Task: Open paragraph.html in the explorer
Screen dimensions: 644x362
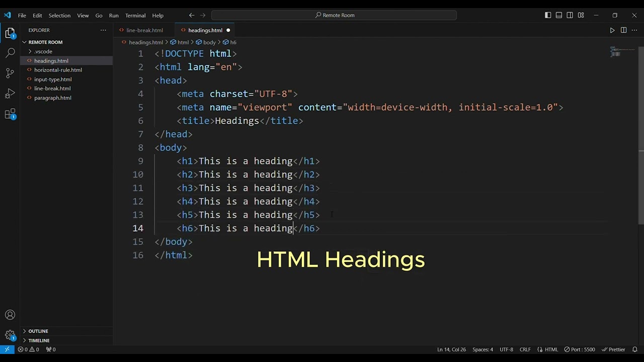Action: 66,98
